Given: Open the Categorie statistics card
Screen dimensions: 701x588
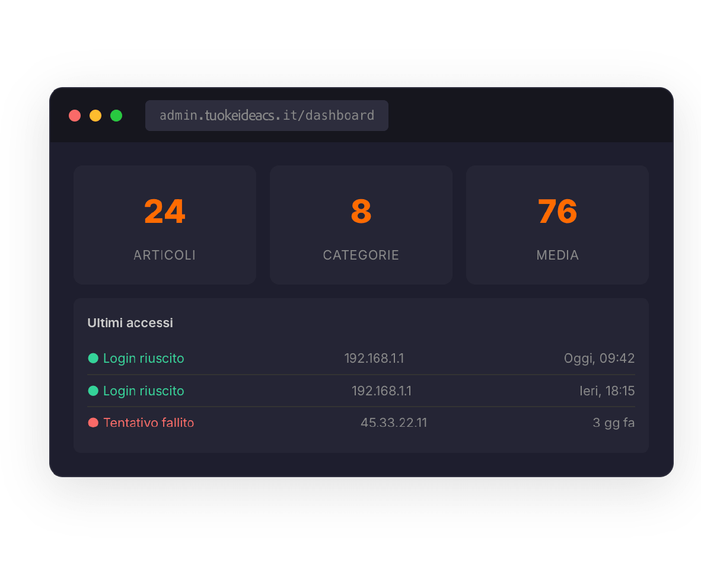Looking at the screenshot, I should (361, 225).
